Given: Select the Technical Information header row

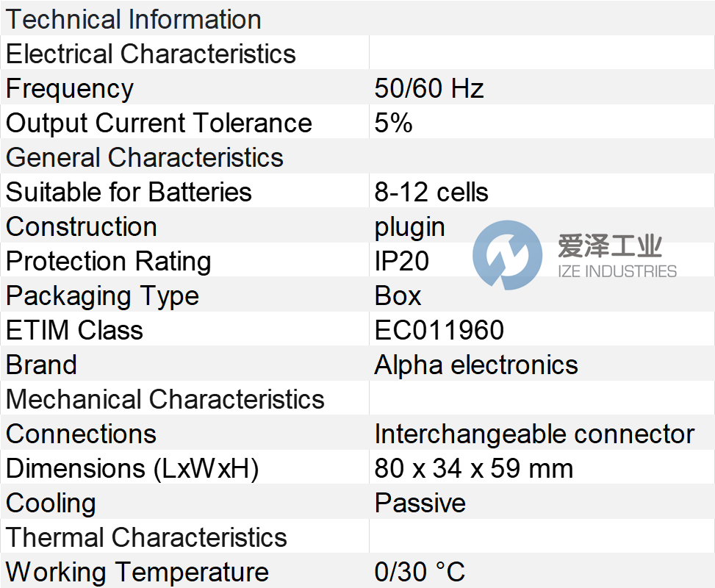Looking at the screenshot, I should pos(134,19).
